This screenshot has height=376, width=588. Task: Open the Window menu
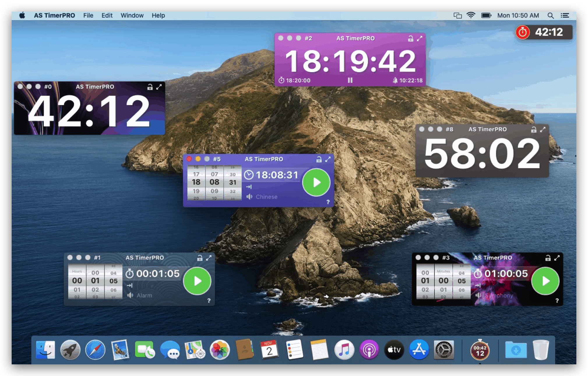(x=132, y=15)
